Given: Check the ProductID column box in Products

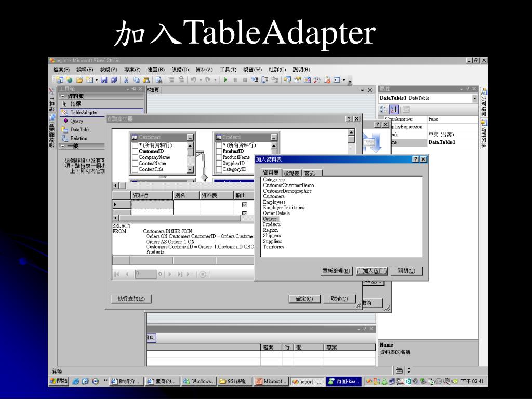Looking at the screenshot, I should tap(219, 151).
